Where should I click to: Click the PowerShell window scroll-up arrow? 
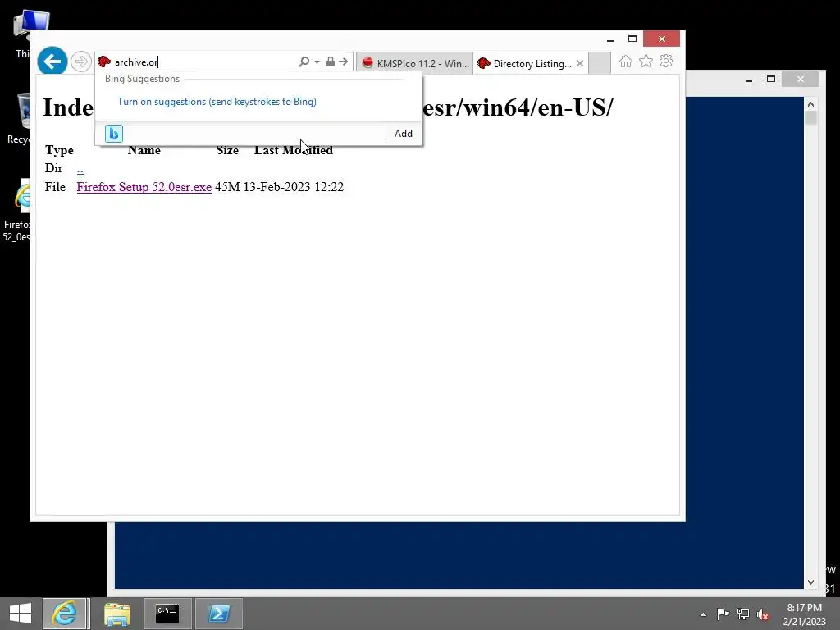click(x=810, y=104)
